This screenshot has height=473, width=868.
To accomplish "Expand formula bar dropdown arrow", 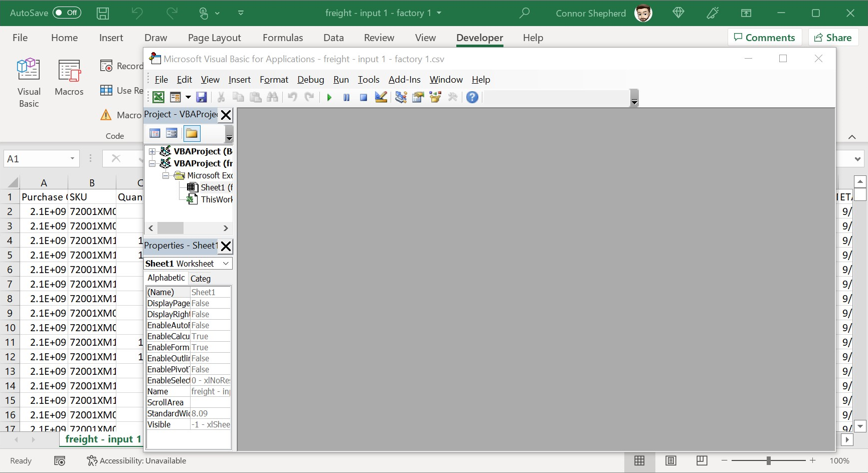I will [857, 159].
